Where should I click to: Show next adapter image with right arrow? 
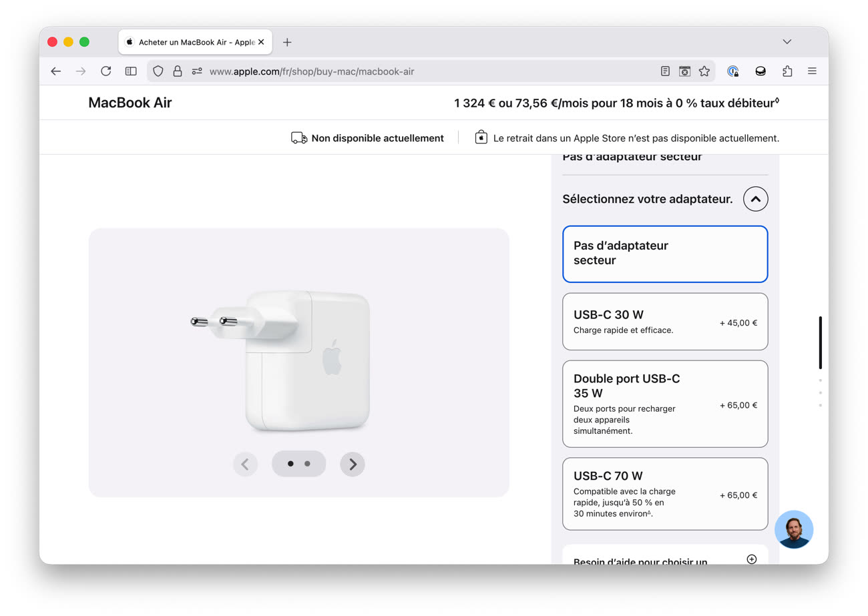(x=353, y=465)
